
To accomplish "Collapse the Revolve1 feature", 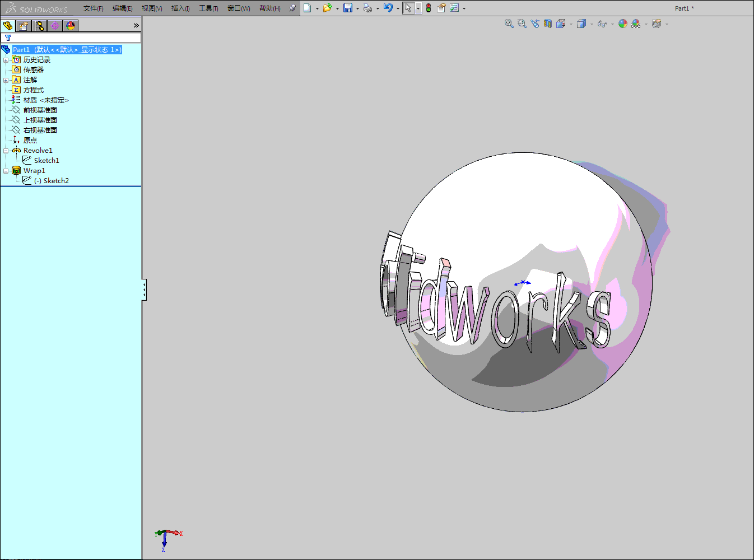I will click(x=6, y=151).
